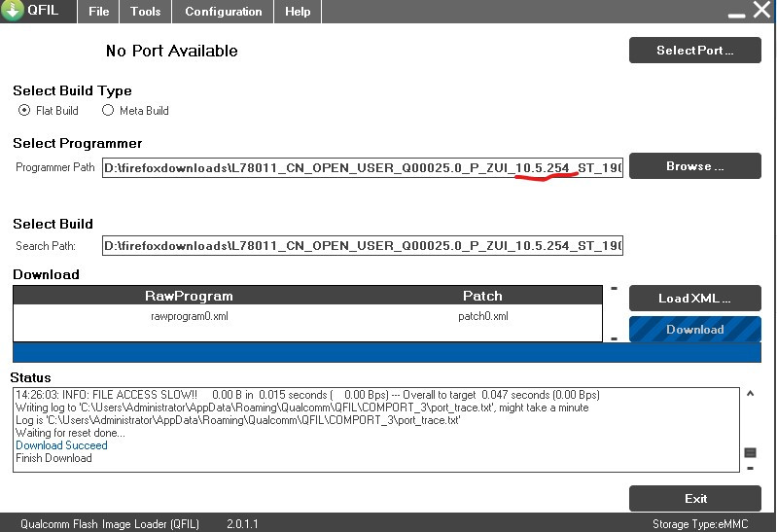Choose the Meta Build option

[108, 111]
